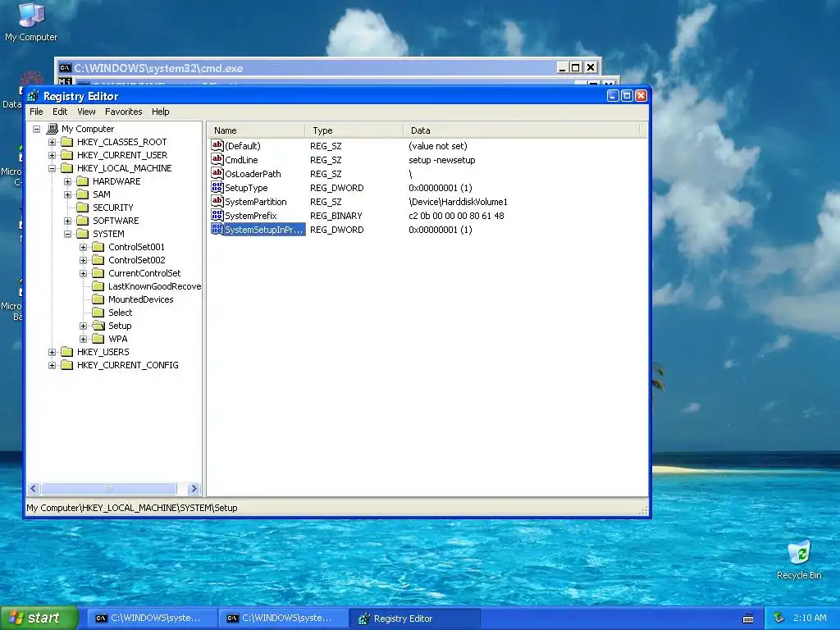840x630 pixels.
Task: Select the CmdLine value name
Action: click(x=241, y=160)
